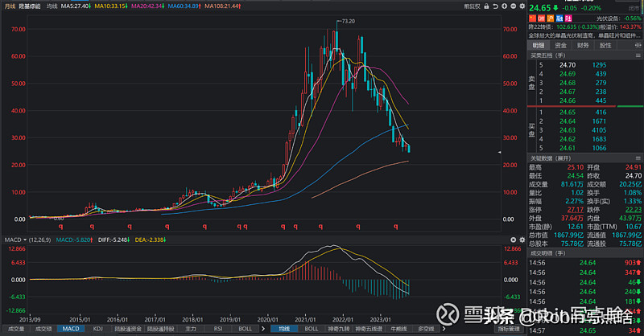Open the 月线 period selector

pos(10,6)
